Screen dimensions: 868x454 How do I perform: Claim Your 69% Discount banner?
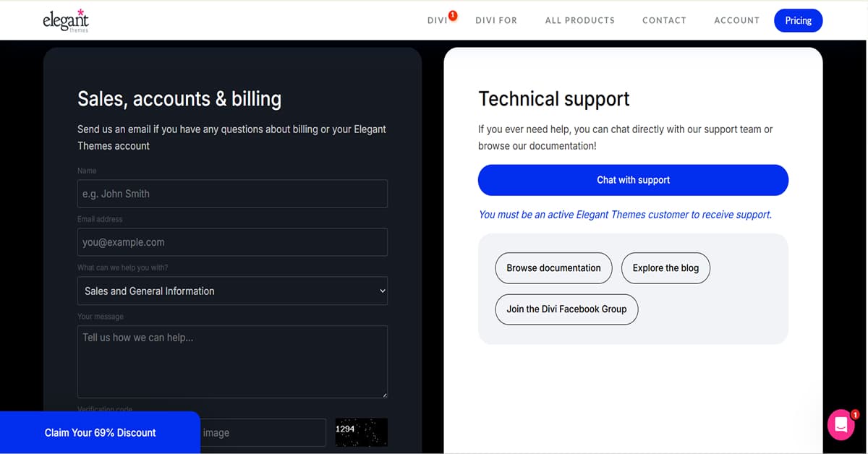(x=100, y=432)
